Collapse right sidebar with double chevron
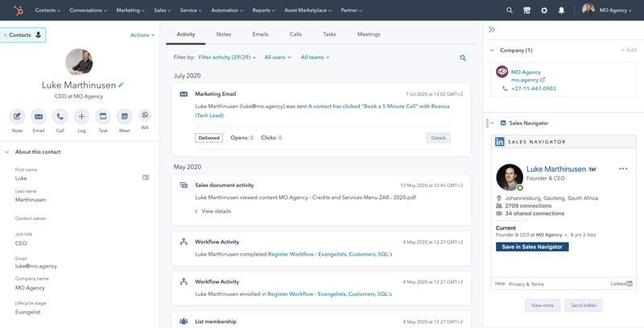The height and width of the screenshot is (328, 644). pyautogui.click(x=492, y=30)
